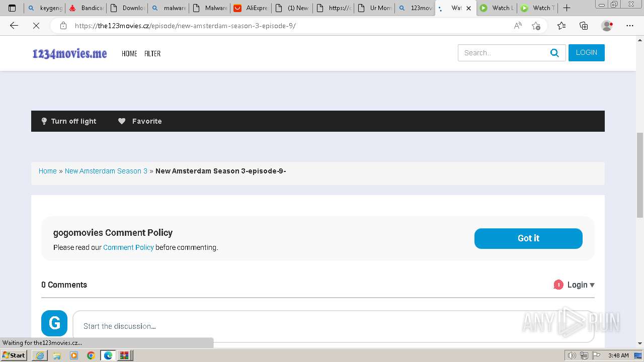This screenshot has width=644, height=362.
Task: Open the media player taskbar icon
Action: click(x=74, y=355)
